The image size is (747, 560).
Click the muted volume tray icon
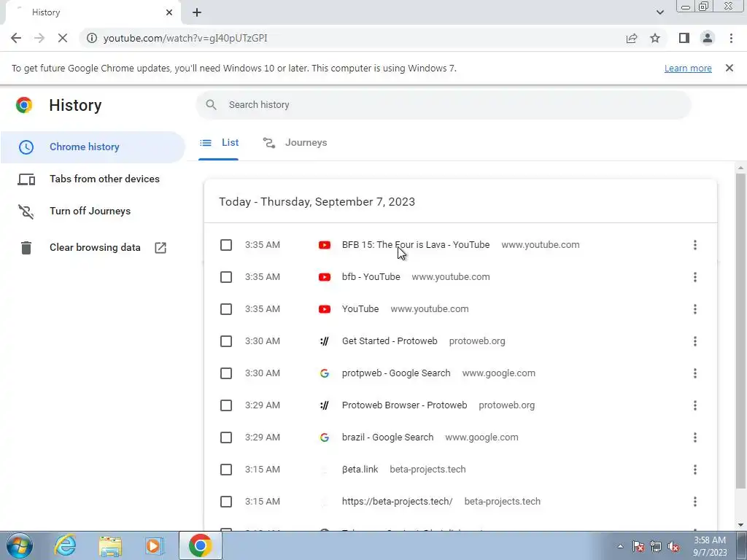[673, 547]
